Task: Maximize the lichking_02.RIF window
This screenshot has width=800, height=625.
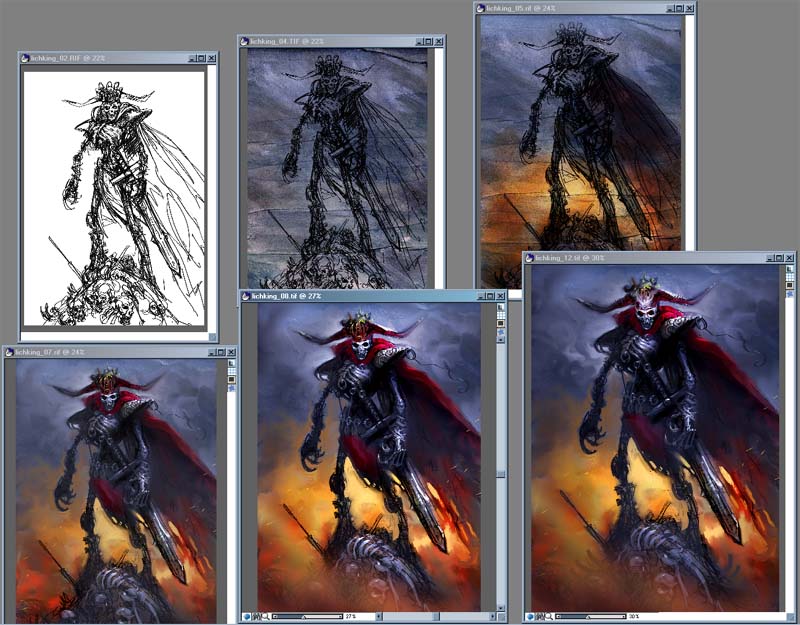Action: click(202, 58)
